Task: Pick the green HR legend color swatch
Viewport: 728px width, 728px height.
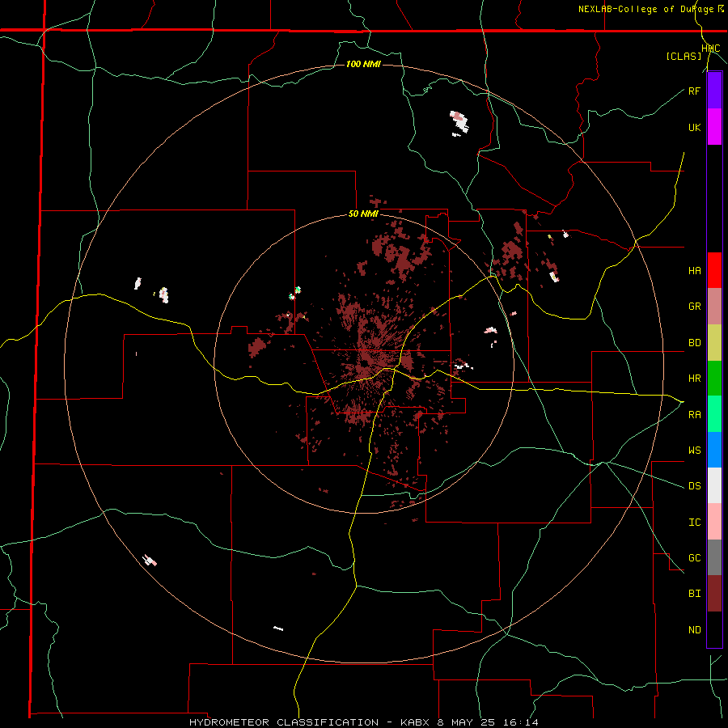Action: (714, 378)
